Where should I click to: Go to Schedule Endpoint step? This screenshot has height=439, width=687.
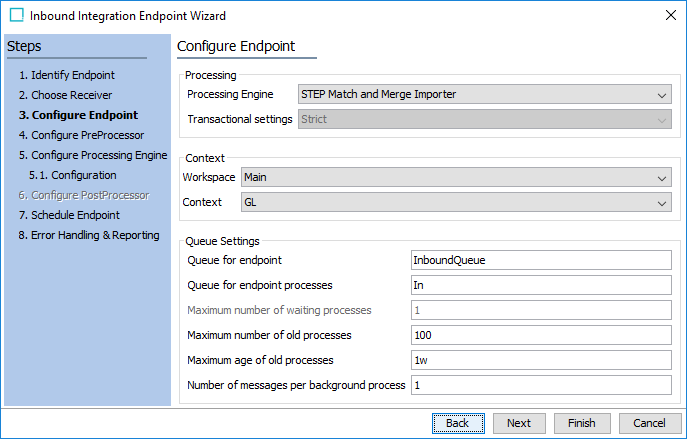click(69, 215)
